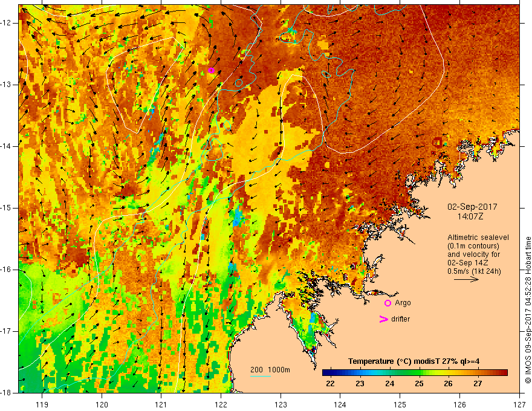Click the cyan 200 1000m isobath legend line
The height and width of the screenshot is (411, 532).
pos(261,376)
